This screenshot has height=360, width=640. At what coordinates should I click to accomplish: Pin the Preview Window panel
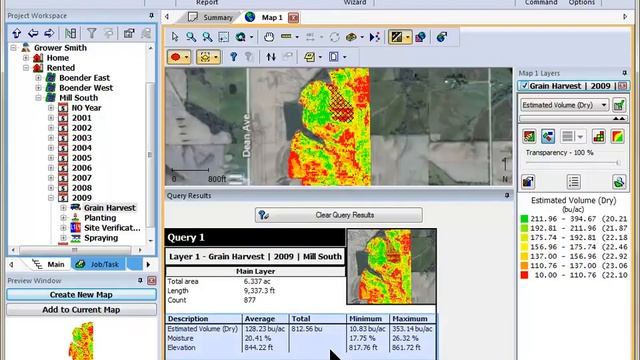click(x=140, y=280)
